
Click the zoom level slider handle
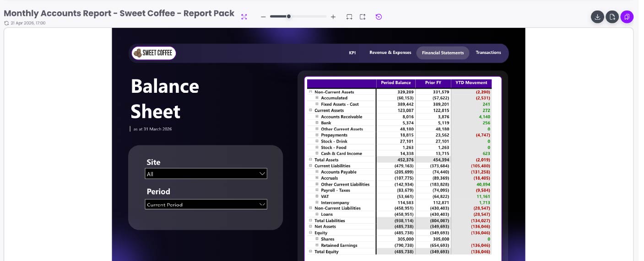click(289, 16)
